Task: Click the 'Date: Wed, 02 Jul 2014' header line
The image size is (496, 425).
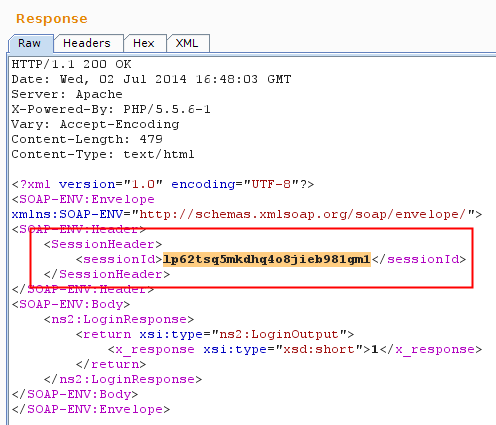Action: pyautogui.click(x=151, y=79)
